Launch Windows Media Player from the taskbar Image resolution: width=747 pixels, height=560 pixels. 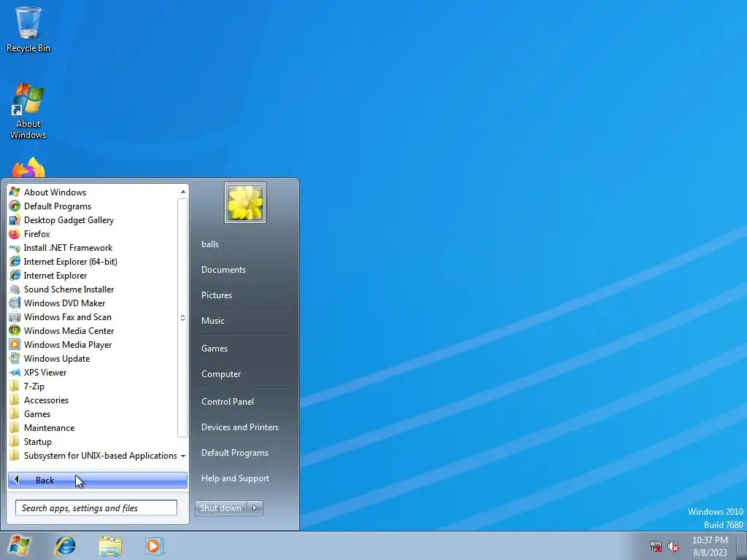tap(153, 545)
